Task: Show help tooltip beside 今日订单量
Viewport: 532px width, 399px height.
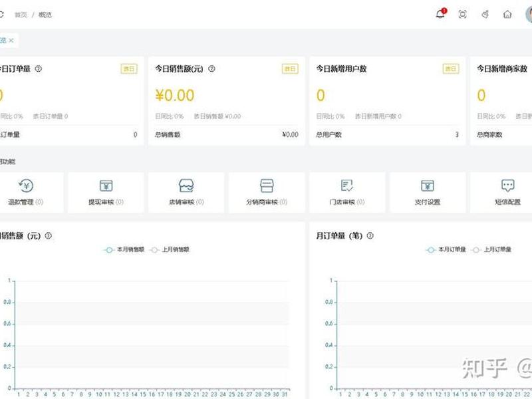Action: pos(39,68)
